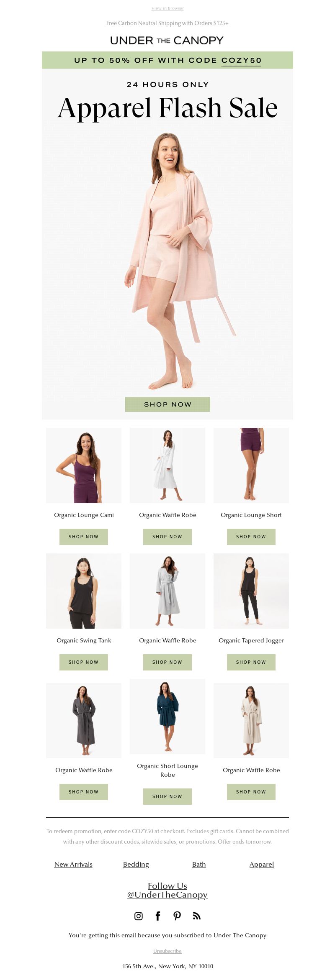This screenshot has height=980, width=335.
Task: Click the Organic Swing Tank product image
Action: pyautogui.click(x=84, y=591)
